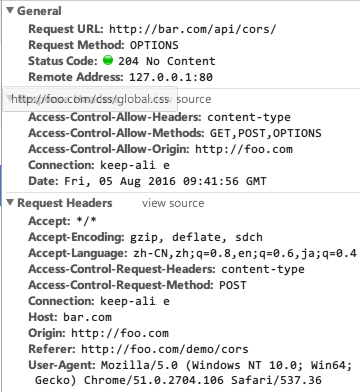Click the Request Method OPTIONS value
This screenshot has height=392, width=360.
tap(154, 45)
